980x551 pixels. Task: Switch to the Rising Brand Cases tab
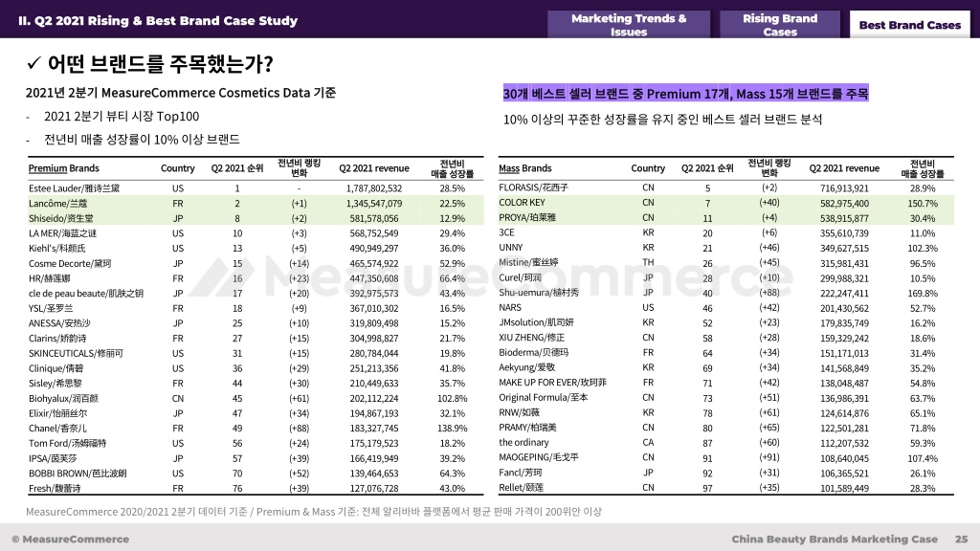pyautogui.click(x=780, y=25)
